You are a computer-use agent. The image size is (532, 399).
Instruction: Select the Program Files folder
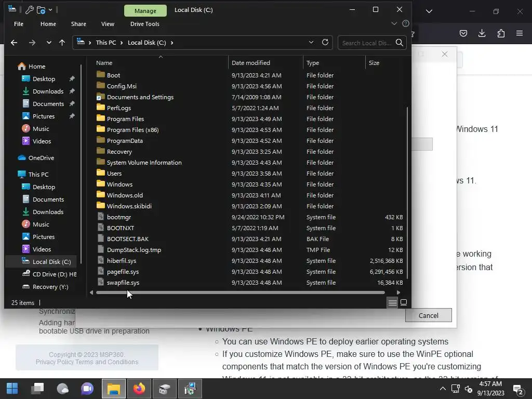point(125,119)
